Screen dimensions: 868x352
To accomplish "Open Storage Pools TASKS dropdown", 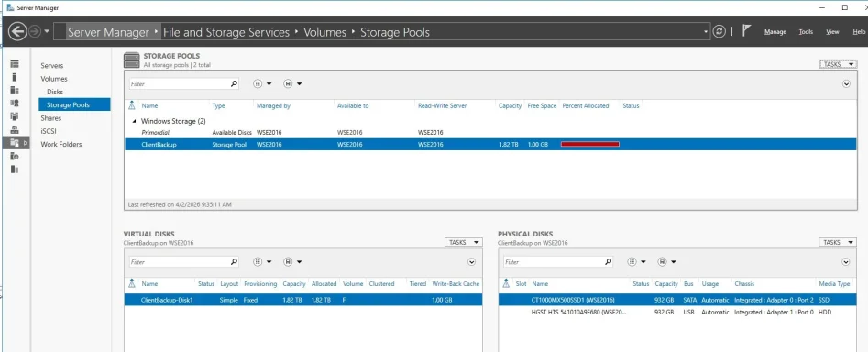I will (838, 64).
